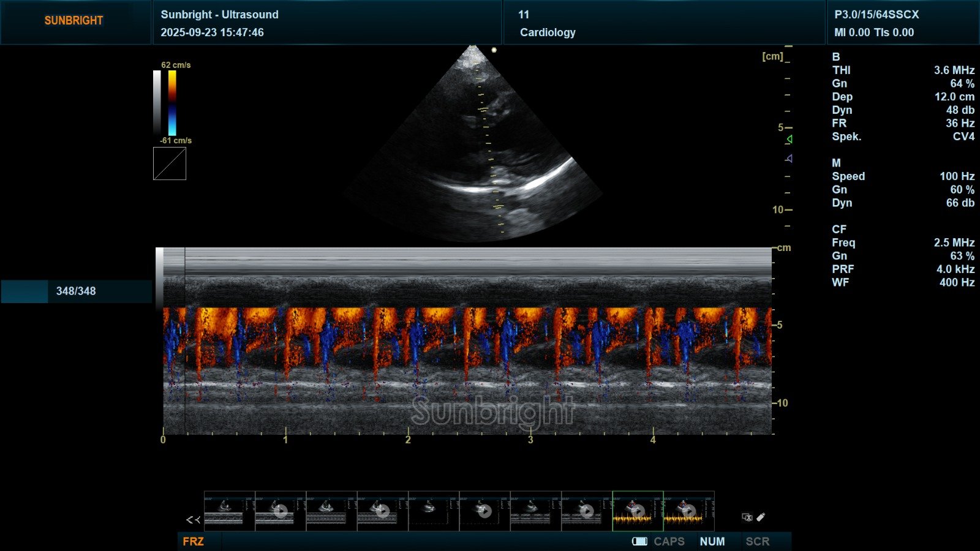Play the sixth clip thumbnail
The image size is (980, 551).
click(x=484, y=511)
